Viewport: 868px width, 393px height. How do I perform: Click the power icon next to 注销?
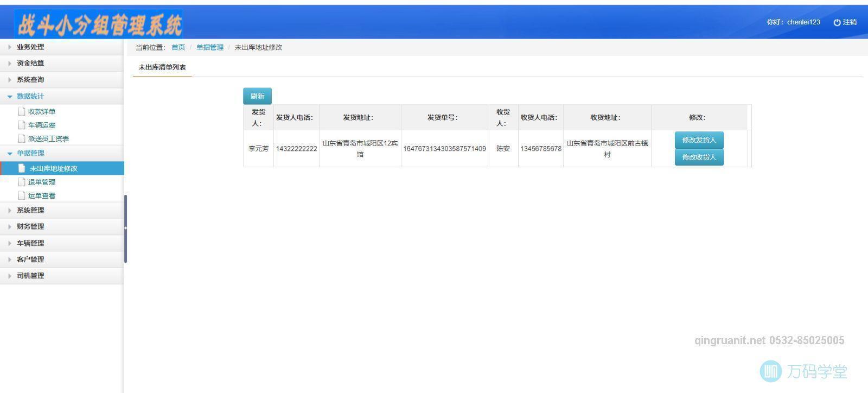[837, 22]
